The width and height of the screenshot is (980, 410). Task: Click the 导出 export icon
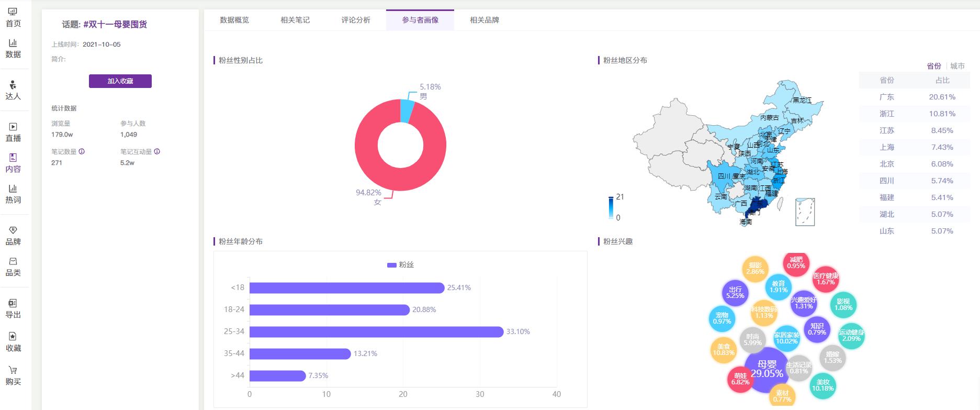pos(13,303)
